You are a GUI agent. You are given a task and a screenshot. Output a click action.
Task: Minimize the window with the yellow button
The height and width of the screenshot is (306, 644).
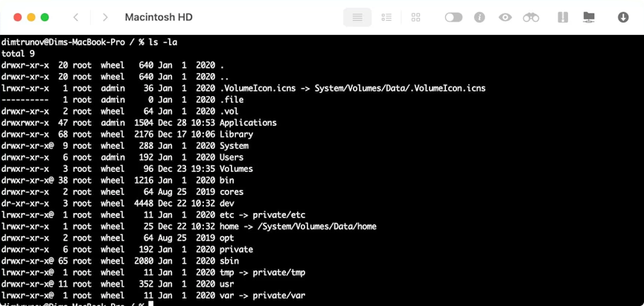click(31, 17)
